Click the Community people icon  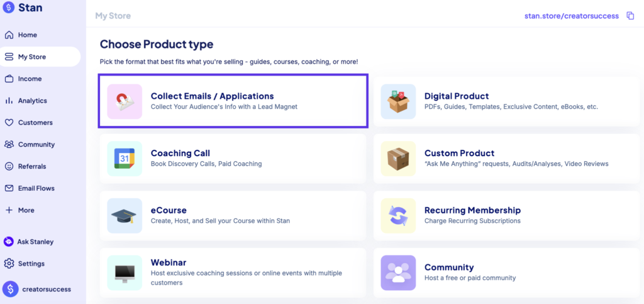398,273
